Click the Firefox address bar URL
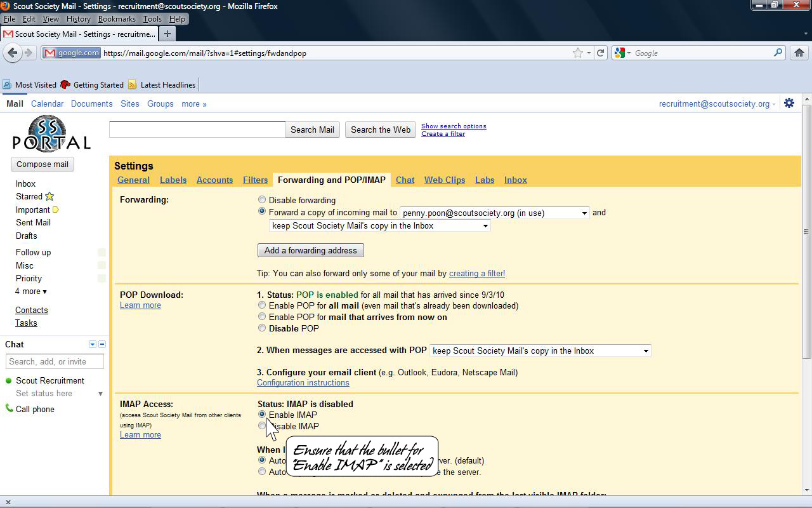Viewport: 812px width, 508px height. tap(204, 53)
